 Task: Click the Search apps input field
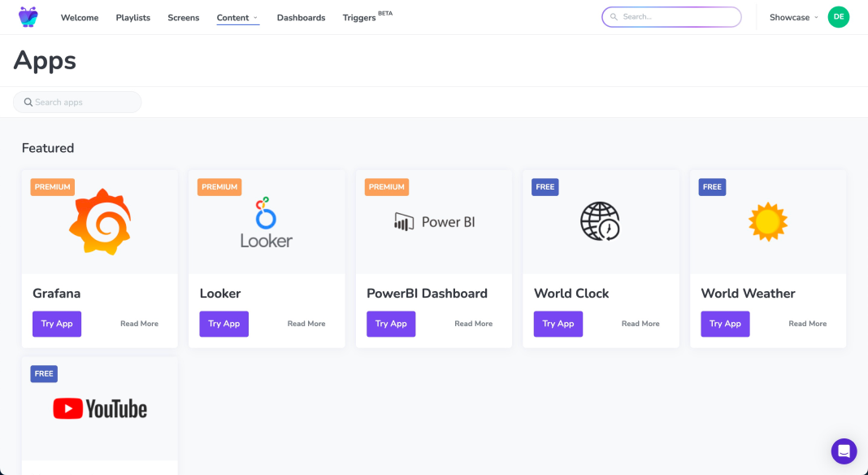point(77,102)
